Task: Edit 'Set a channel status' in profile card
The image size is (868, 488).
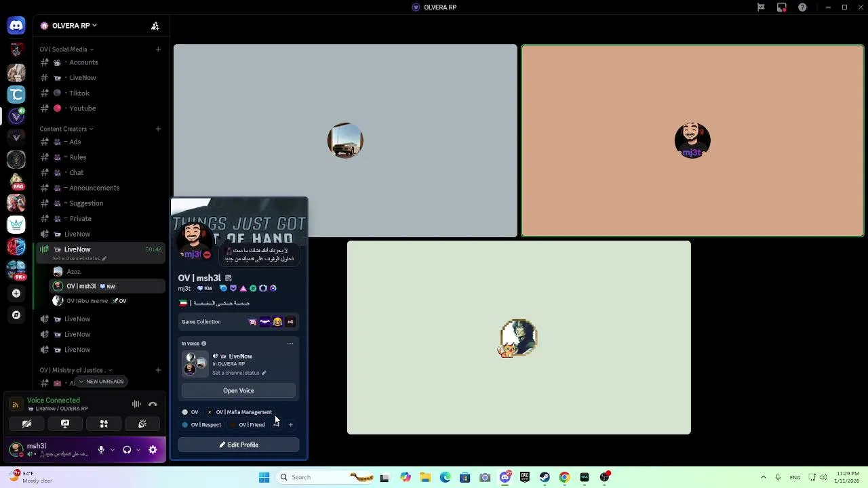Action: 239,373
